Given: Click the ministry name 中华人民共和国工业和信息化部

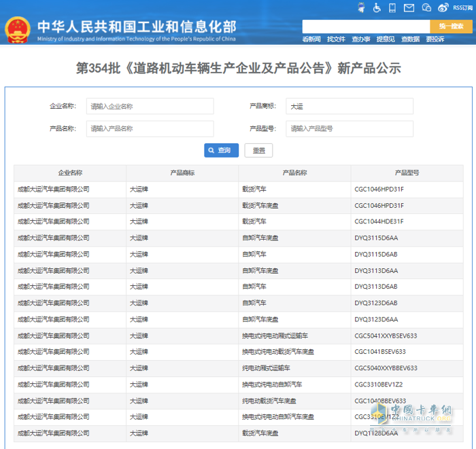Looking at the screenshot, I should point(137,26).
